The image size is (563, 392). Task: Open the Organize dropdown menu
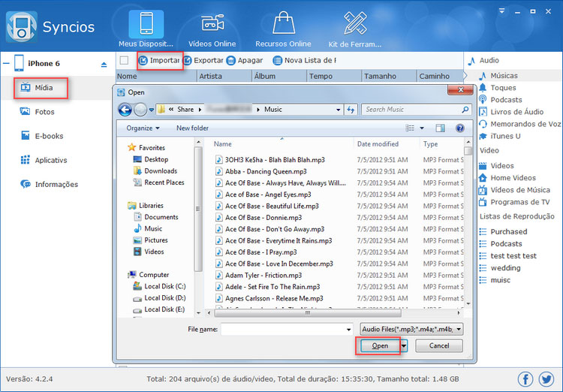coord(143,128)
